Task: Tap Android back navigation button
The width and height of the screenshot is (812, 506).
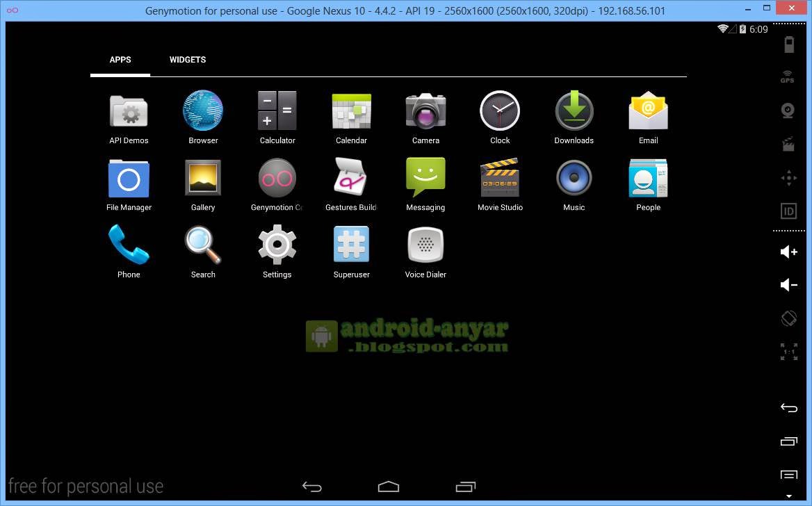Action: pos(311,487)
